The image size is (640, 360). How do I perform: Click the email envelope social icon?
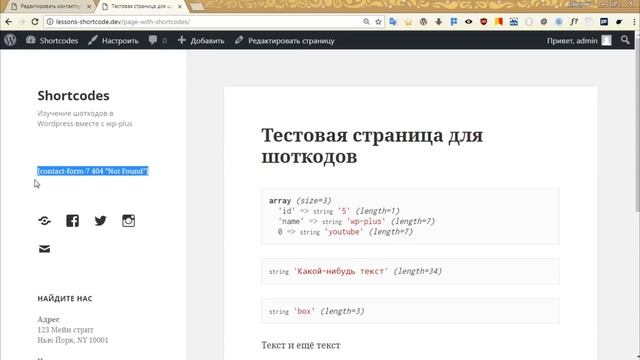click(44, 249)
